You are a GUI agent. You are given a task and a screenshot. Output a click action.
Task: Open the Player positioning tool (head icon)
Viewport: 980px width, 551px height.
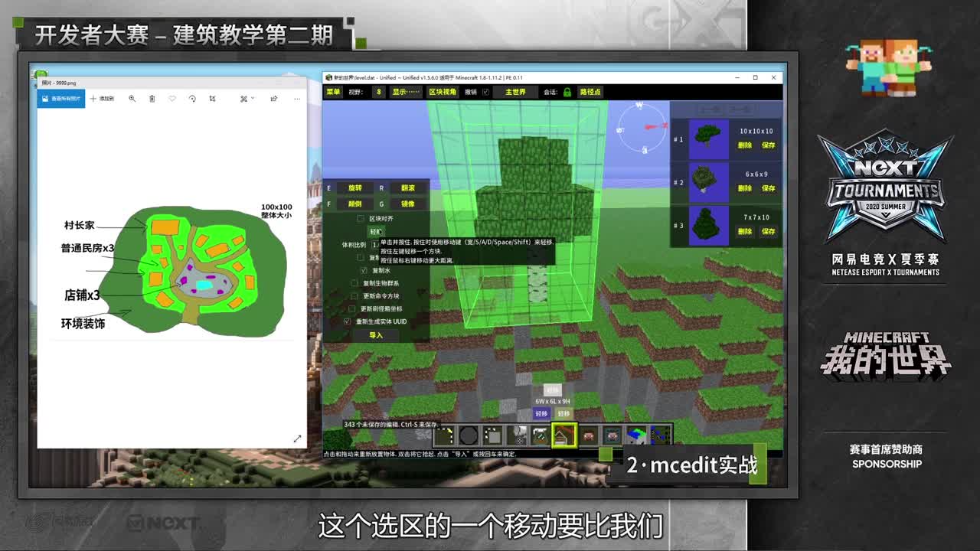(x=587, y=435)
